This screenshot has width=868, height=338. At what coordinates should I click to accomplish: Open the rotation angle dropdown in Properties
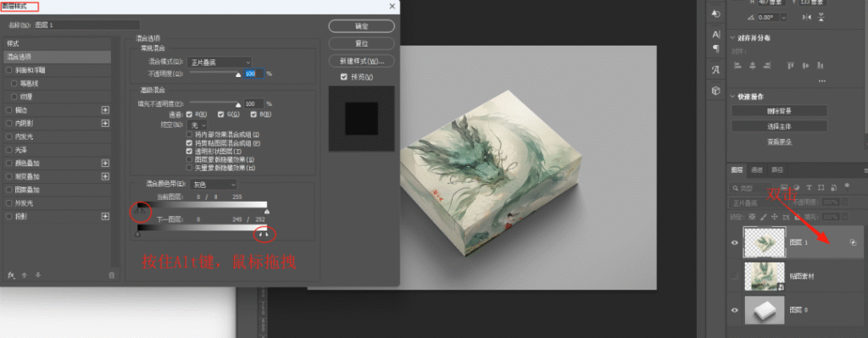click(x=783, y=18)
